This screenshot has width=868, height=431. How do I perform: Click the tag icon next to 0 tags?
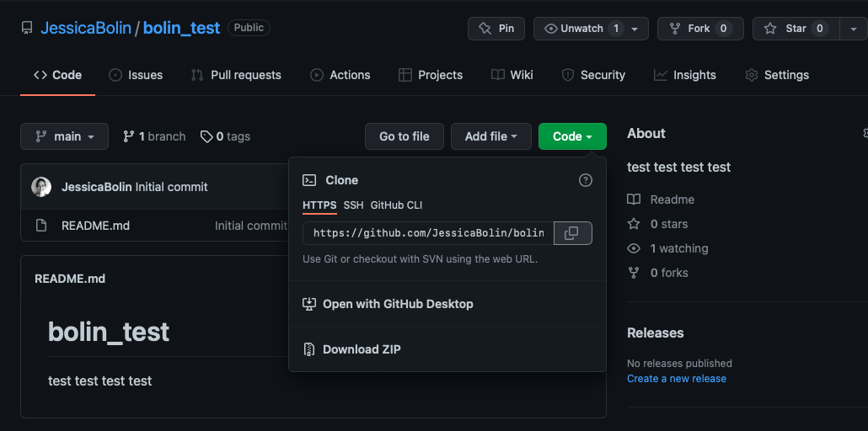(x=206, y=136)
